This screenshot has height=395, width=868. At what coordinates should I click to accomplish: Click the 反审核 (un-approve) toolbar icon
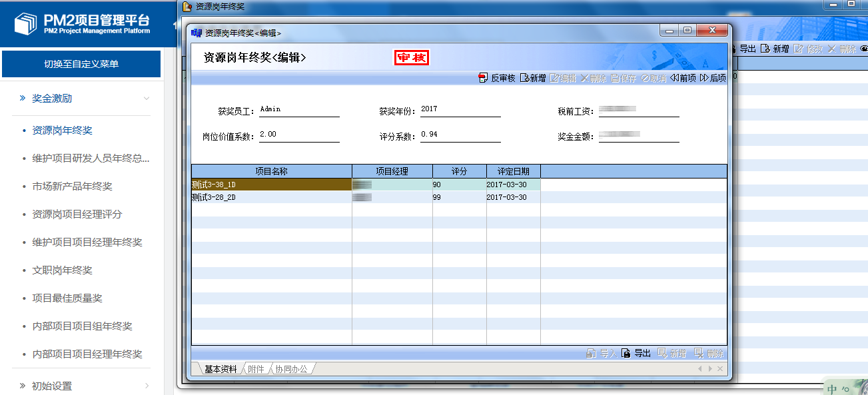(x=497, y=78)
